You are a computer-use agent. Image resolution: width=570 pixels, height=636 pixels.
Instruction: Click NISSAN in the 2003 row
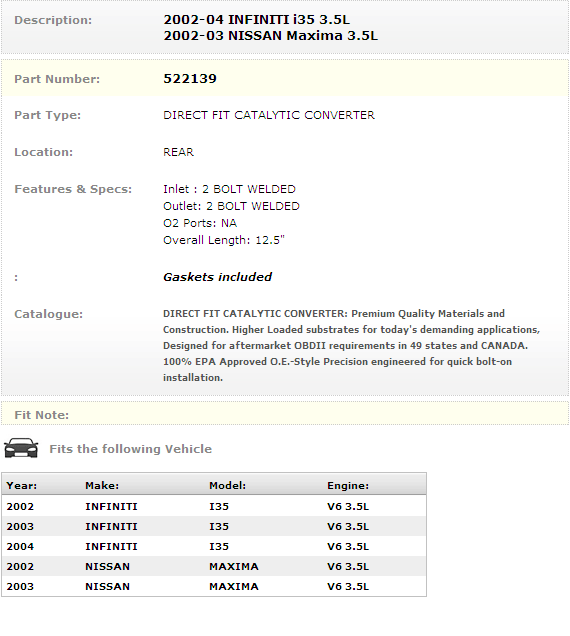[108, 587]
